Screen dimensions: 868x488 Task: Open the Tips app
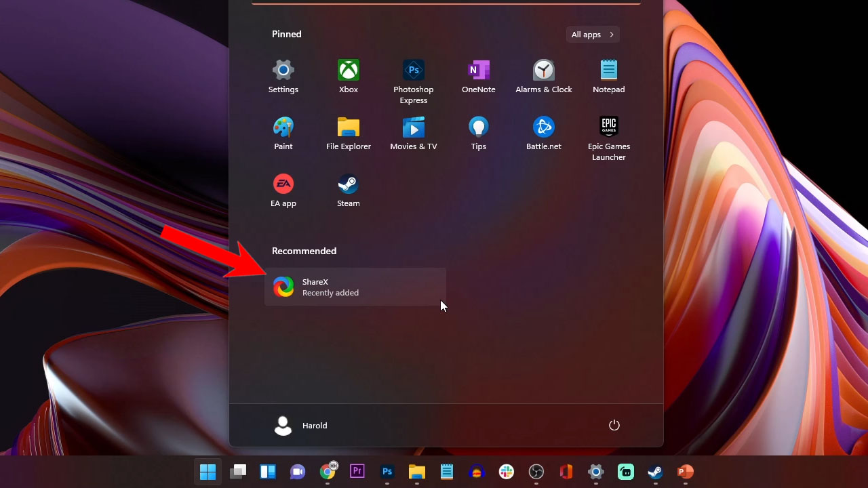(479, 134)
